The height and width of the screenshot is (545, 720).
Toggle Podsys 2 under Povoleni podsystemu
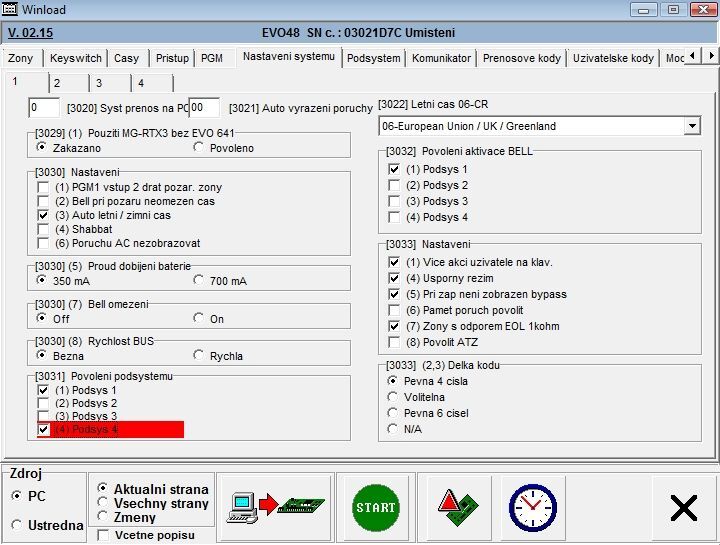[x=43, y=403]
